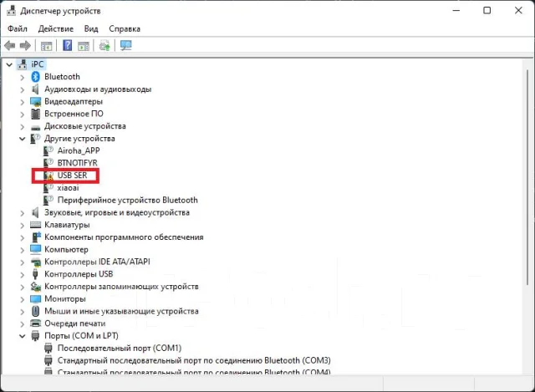The height and width of the screenshot is (392, 535).
Task: Click the speaker icon beside Аудиовходы
Action: tap(35, 89)
